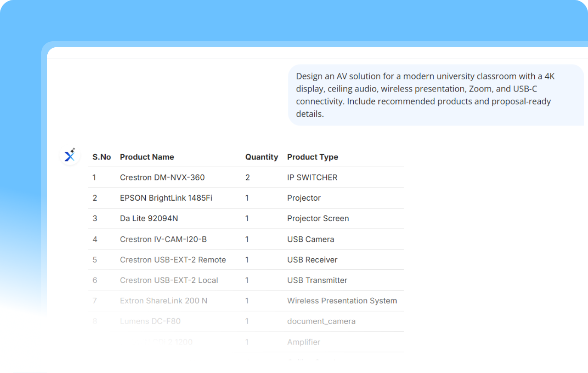588x373 pixels.
Task: Click the quantity in the Lumens DC-F80 row
Action: point(247,321)
